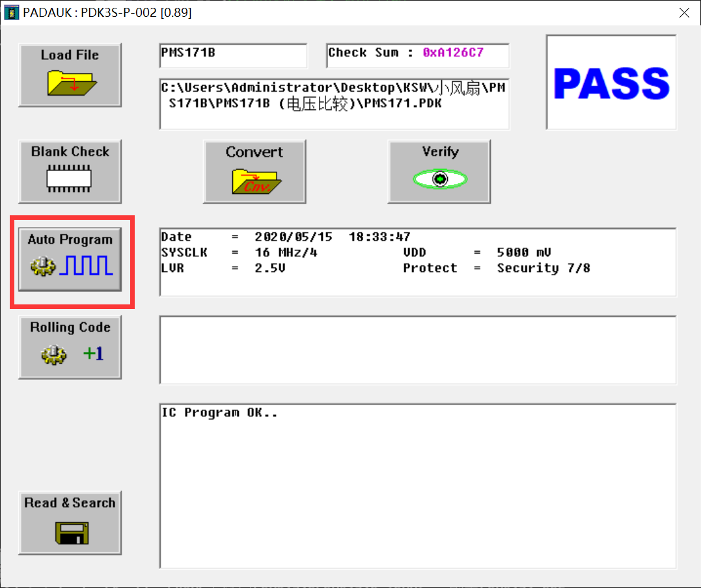Screen dimensions: 701x588
Task: Click the Load File label text
Action: point(70,55)
